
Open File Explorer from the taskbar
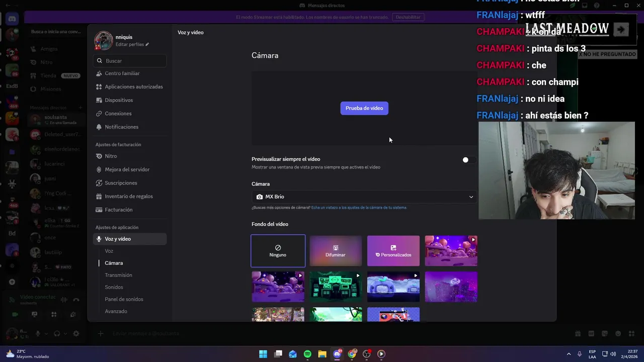(322, 354)
